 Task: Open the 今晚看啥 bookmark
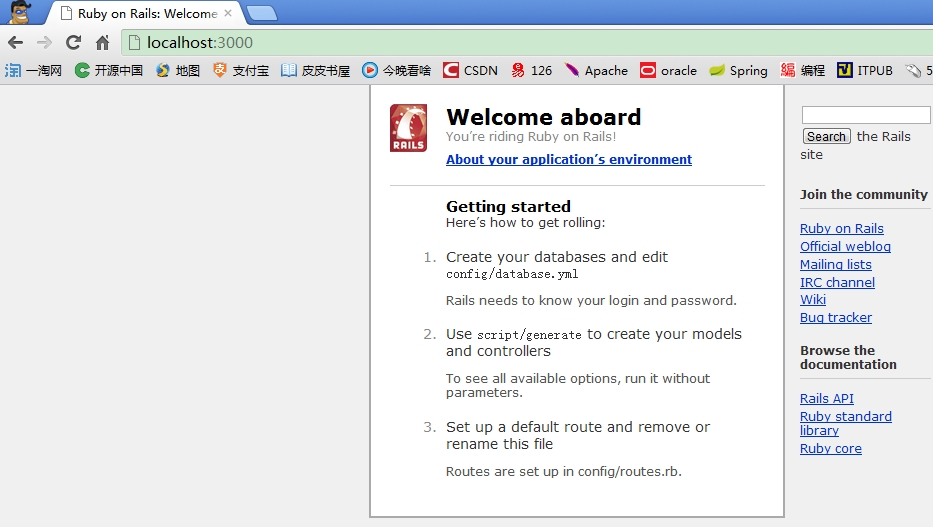396,71
